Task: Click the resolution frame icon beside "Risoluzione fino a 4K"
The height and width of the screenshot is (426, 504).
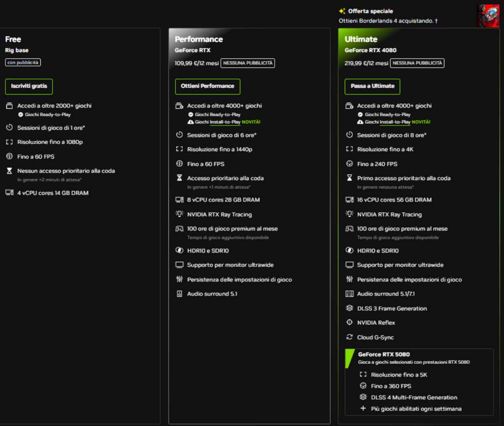Action: (349, 149)
